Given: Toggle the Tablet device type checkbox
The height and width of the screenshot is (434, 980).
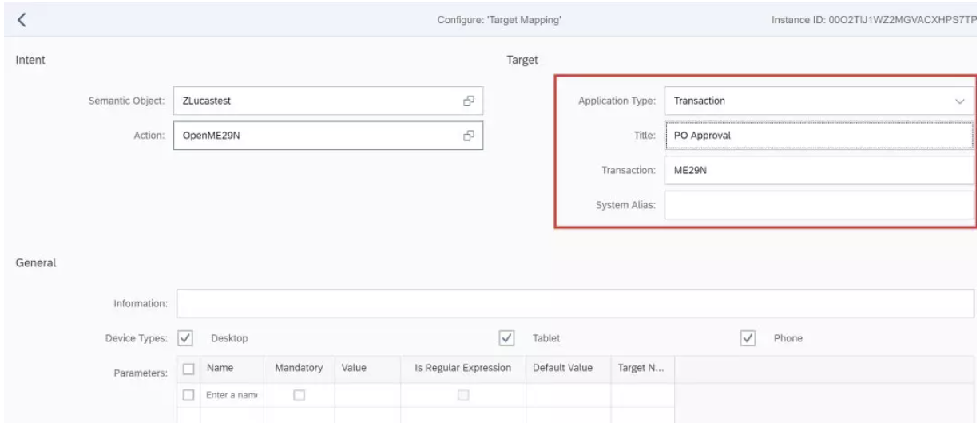Looking at the screenshot, I should point(506,338).
